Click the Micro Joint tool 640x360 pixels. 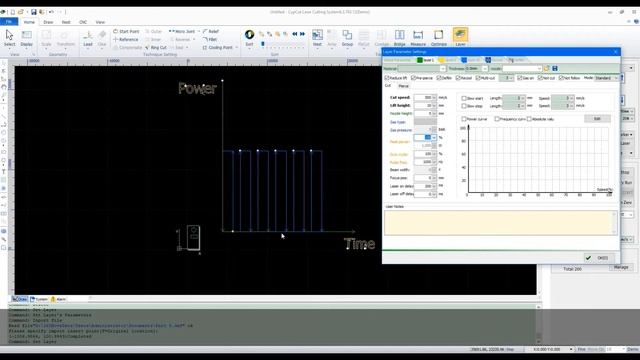182,31
